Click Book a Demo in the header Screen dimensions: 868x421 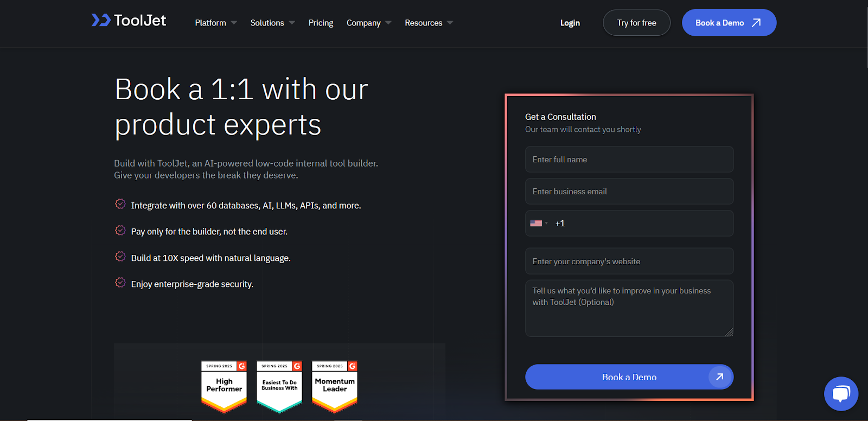(729, 23)
